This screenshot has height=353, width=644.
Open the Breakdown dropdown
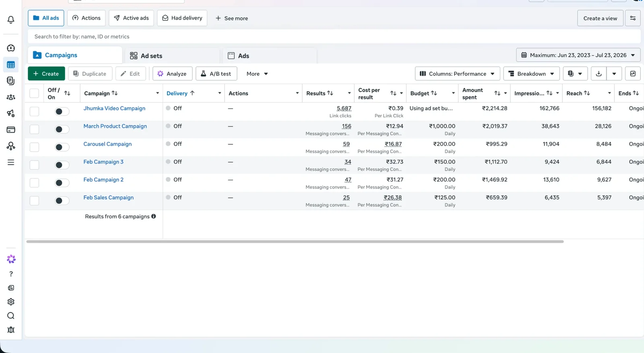coord(531,74)
